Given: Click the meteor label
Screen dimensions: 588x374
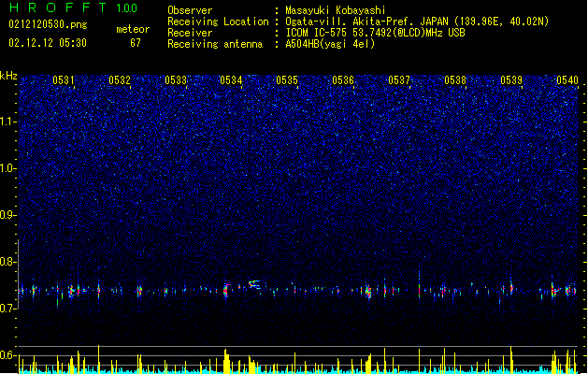Looking at the screenshot, I should (133, 29).
